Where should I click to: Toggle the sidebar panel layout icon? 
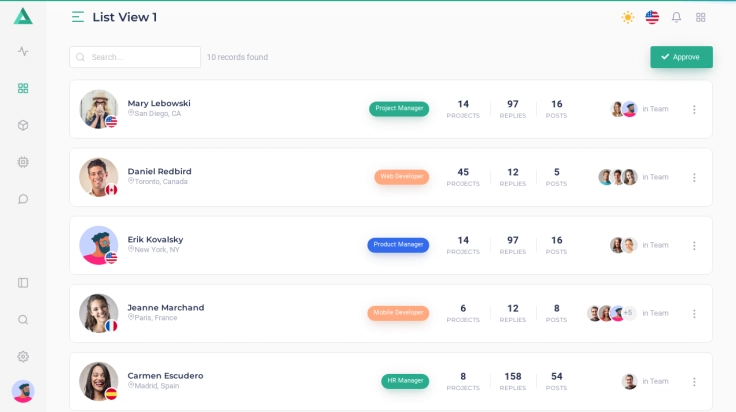coord(23,283)
